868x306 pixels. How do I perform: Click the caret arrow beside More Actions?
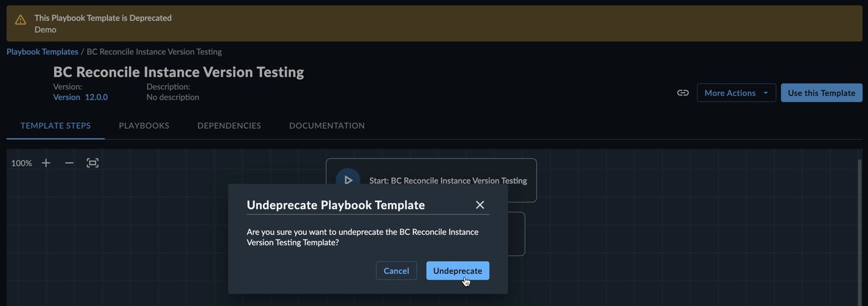(x=766, y=93)
